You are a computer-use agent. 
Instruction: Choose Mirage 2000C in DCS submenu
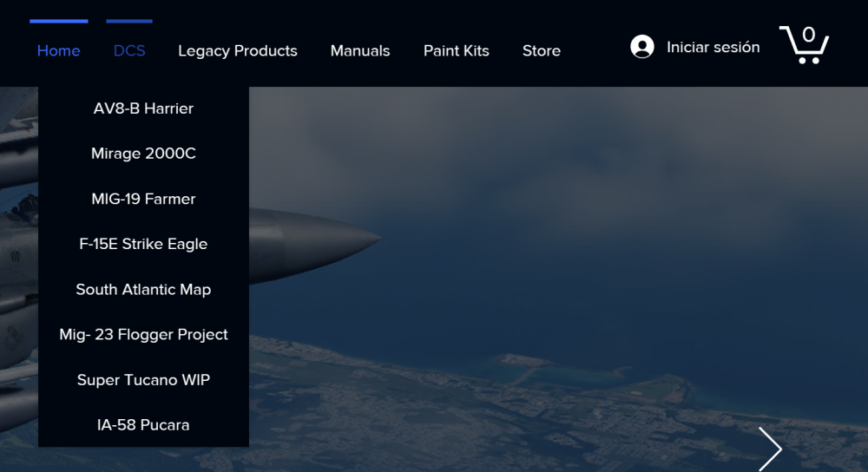click(143, 154)
